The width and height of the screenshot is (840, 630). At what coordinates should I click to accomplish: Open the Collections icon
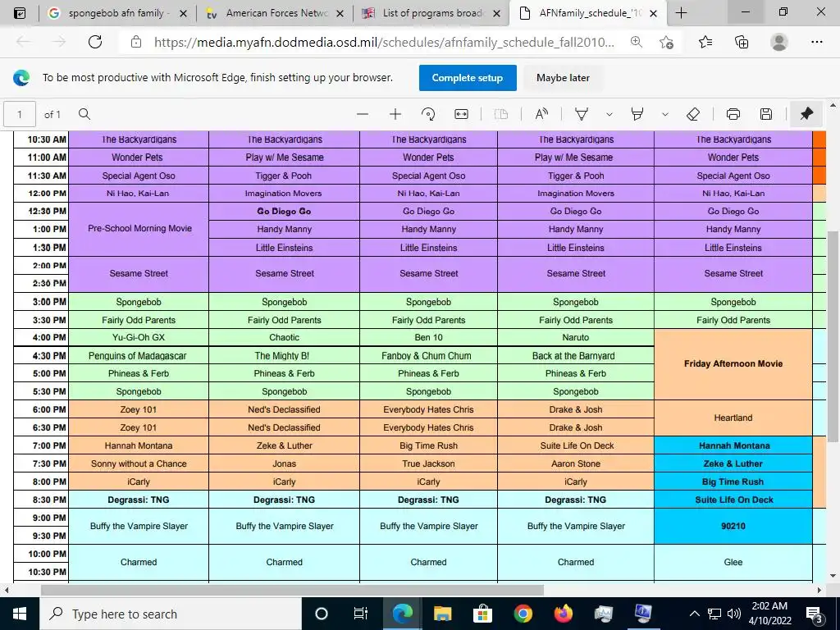[x=742, y=42]
